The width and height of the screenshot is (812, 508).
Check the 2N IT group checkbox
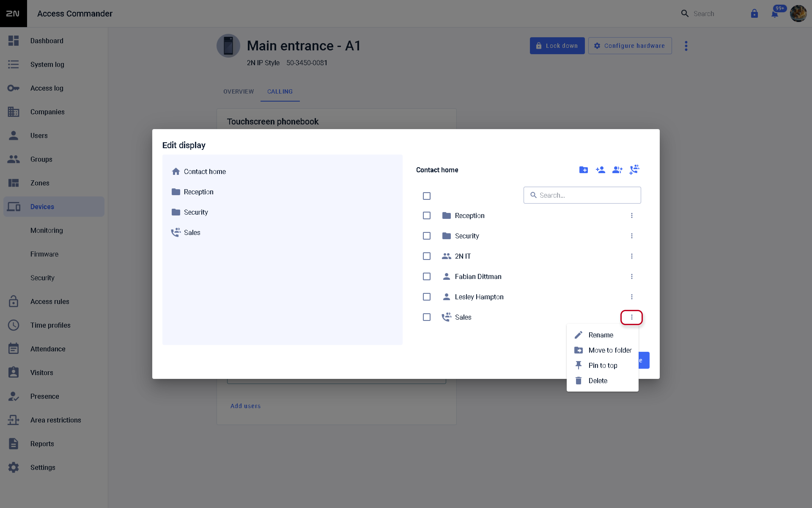[427, 256]
